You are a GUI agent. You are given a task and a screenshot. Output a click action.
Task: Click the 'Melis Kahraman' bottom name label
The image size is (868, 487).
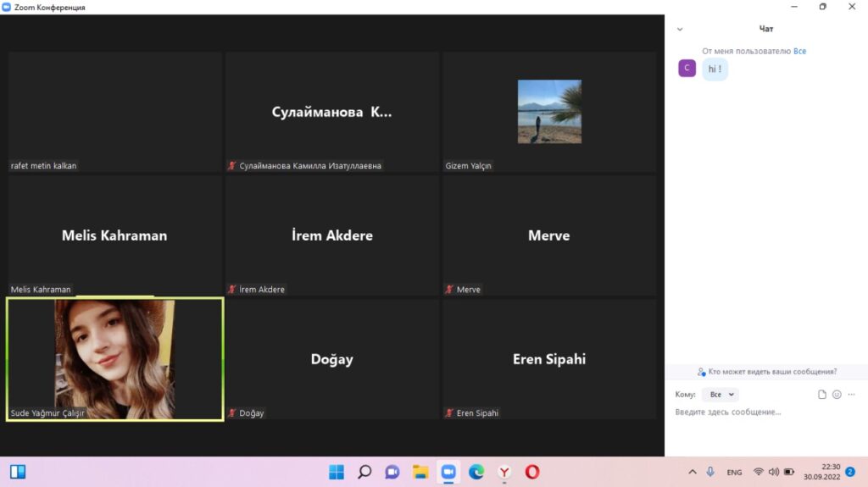[x=41, y=290]
